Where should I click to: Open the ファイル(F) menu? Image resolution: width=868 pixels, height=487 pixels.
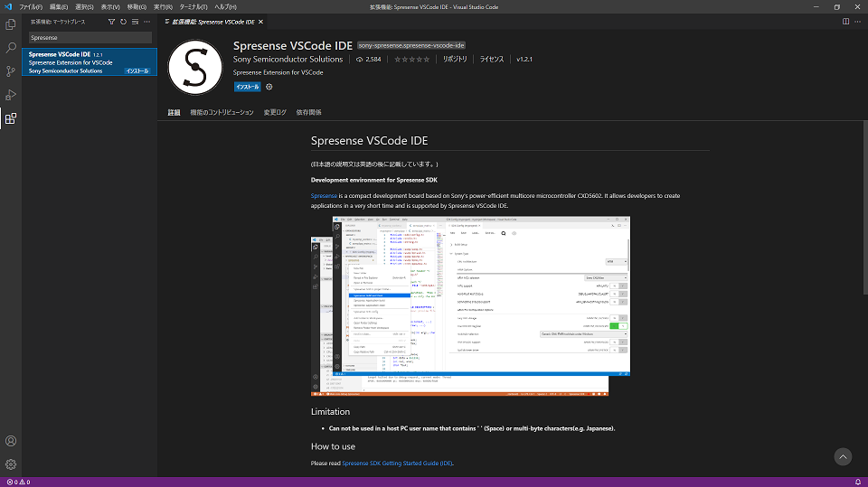[31, 7]
